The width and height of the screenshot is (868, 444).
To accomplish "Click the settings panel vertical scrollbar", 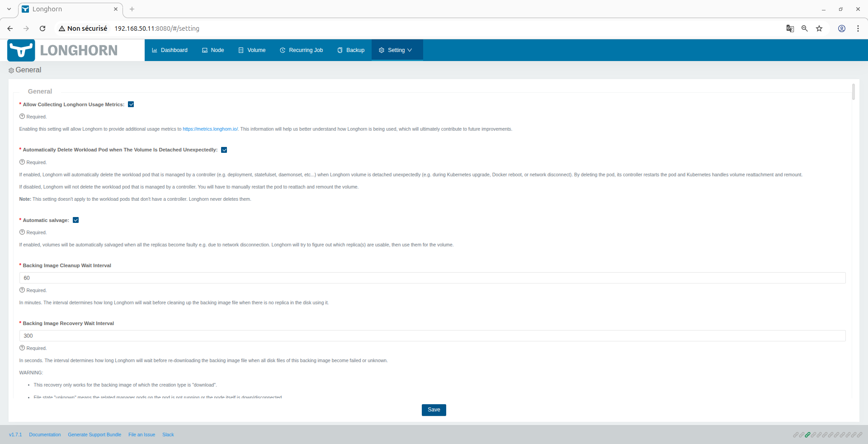I will tap(854, 91).
